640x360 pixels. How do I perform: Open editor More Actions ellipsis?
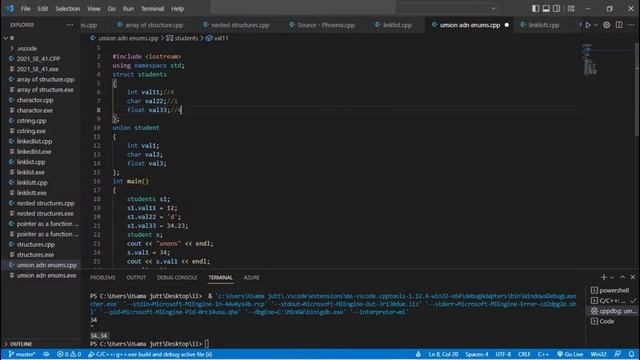pyautogui.click(x=631, y=25)
